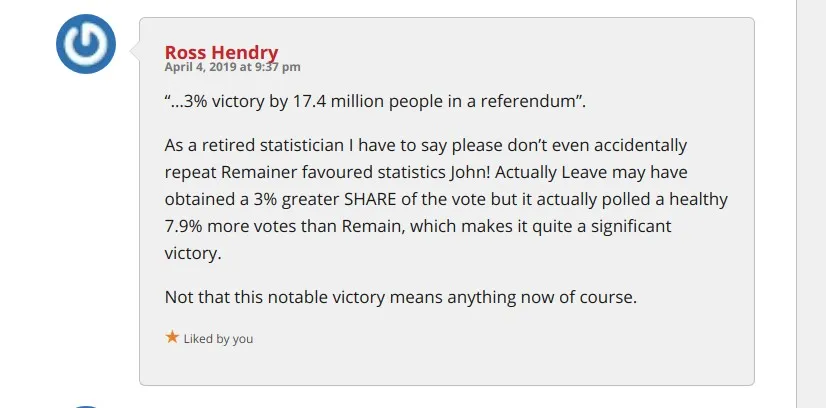Open the Ross Hendry author name link
Image resolution: width=826 pixels, height=408 pixels.
pos(221,52)
